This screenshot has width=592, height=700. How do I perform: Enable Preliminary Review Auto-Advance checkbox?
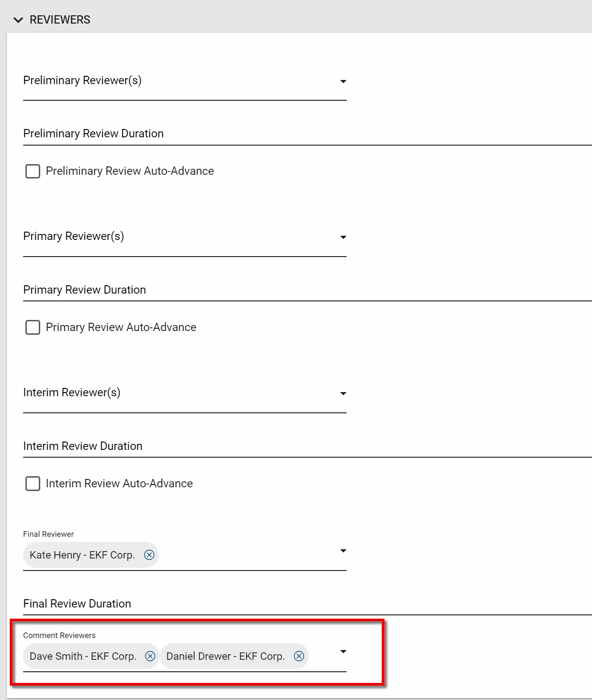click(x=33, y=171)
